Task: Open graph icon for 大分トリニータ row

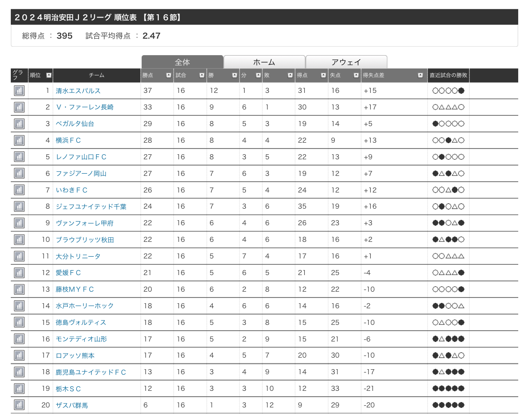Action: (19, 256)
